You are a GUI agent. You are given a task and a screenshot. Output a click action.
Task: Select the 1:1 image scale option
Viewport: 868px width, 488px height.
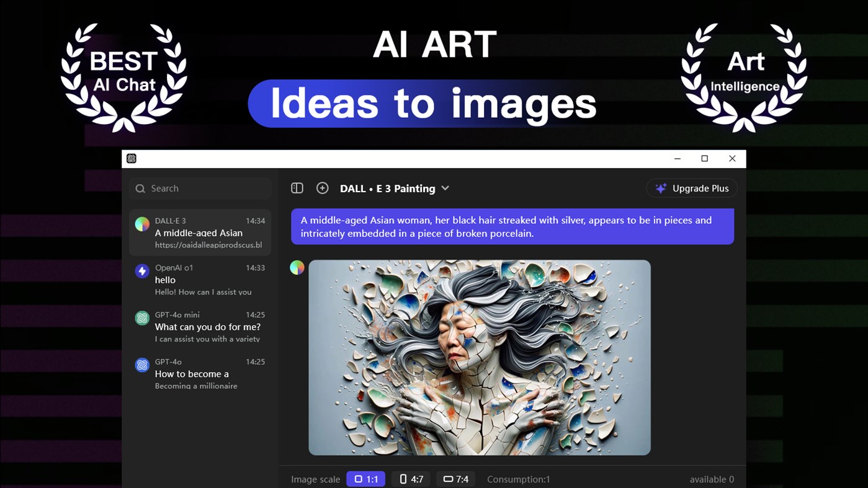point(365,479)
